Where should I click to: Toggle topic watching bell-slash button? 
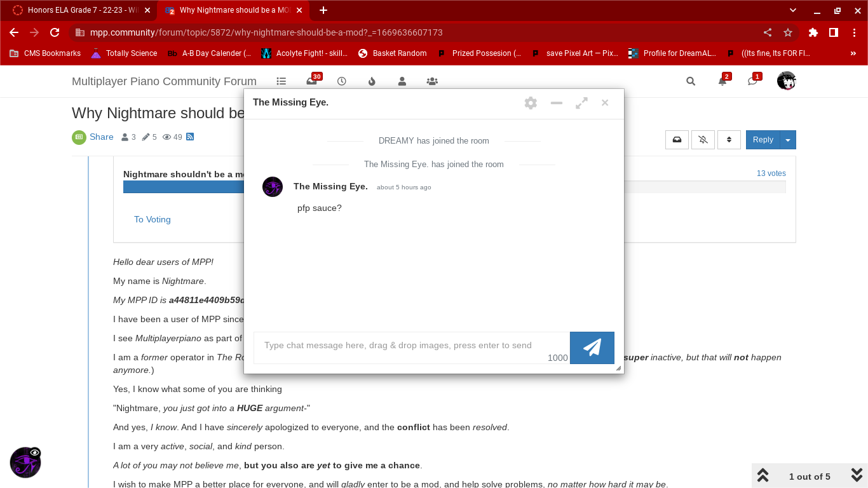pyautogui.click(x=703, y=140)
